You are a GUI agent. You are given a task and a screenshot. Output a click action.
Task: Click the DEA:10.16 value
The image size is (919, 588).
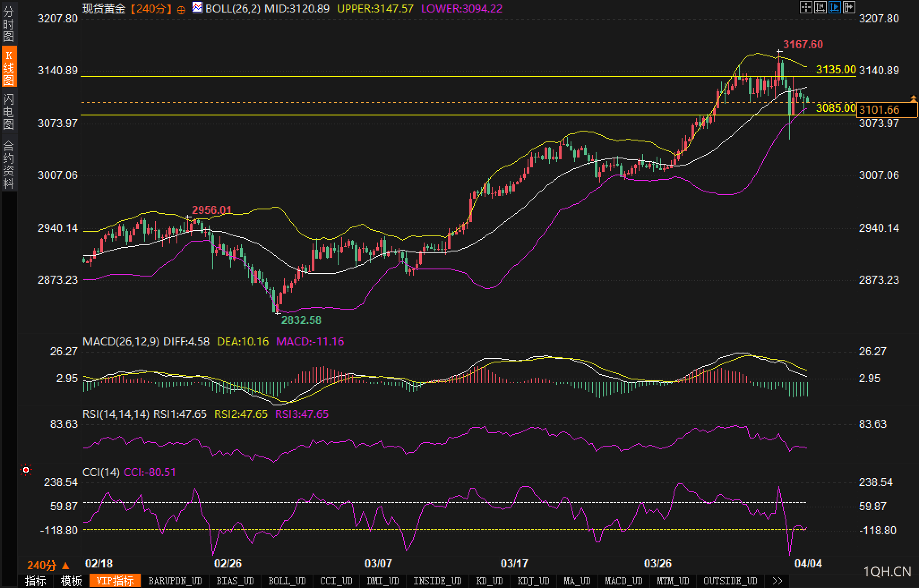click(x=243, y=341)
